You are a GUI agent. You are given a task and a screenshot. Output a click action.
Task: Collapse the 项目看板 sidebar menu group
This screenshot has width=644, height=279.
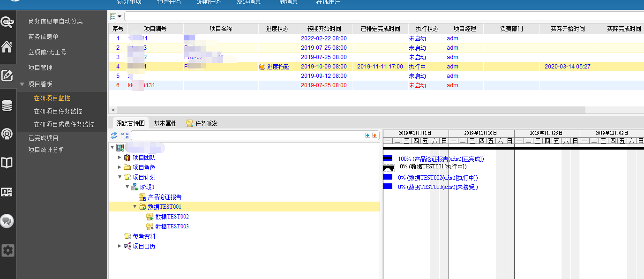point(22,84)
